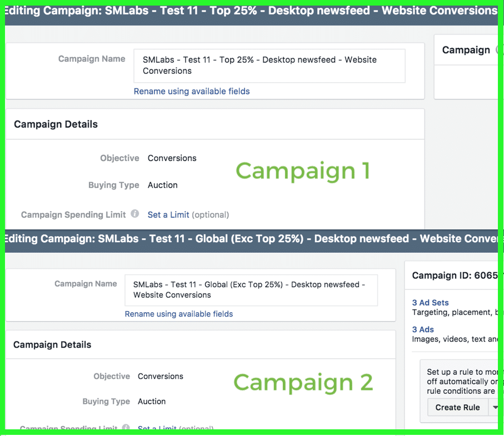Click Campaign Name field of Top 25% campaign

[270, 66]
